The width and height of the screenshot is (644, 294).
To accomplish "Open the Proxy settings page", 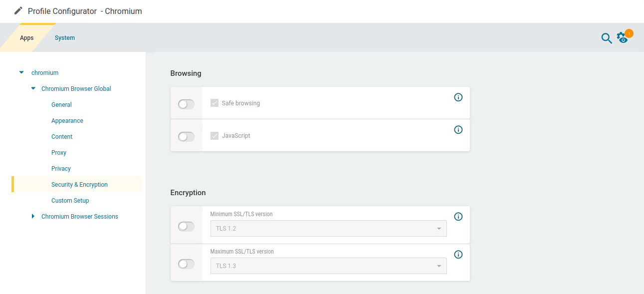I will click(x=59, y=153).
